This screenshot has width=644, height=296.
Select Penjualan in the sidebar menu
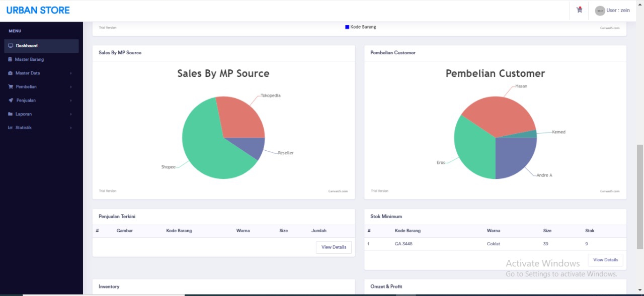point(26,101)
